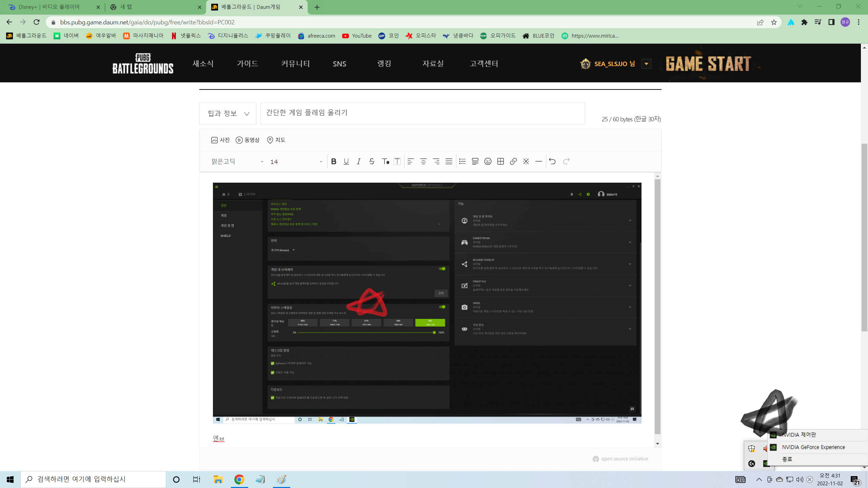Open File Explorer from taskbar
This screenshot has height=488, width=868.
point(218,479)
